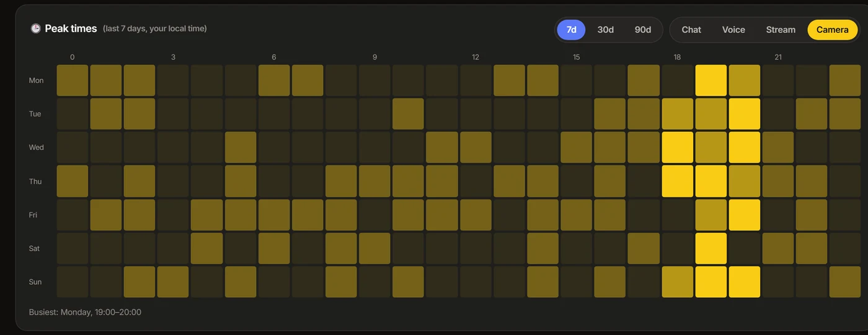The width and height of the screenshot is (868, 335).
Task: Select the Saturday 19:00 heatmap cell
Action: click(711, 248)
